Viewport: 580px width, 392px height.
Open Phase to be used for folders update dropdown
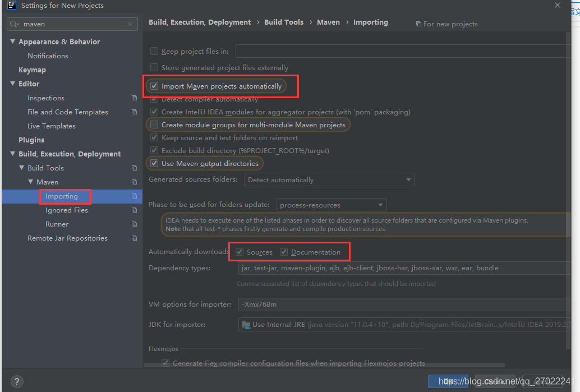tap(332, 205)
